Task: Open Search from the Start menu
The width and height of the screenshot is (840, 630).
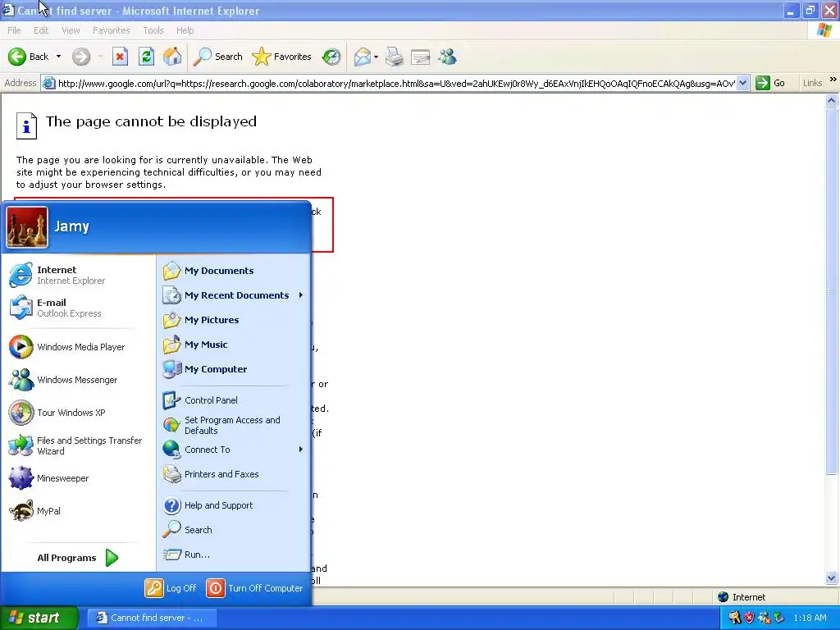Action: (x=188, y=530)
